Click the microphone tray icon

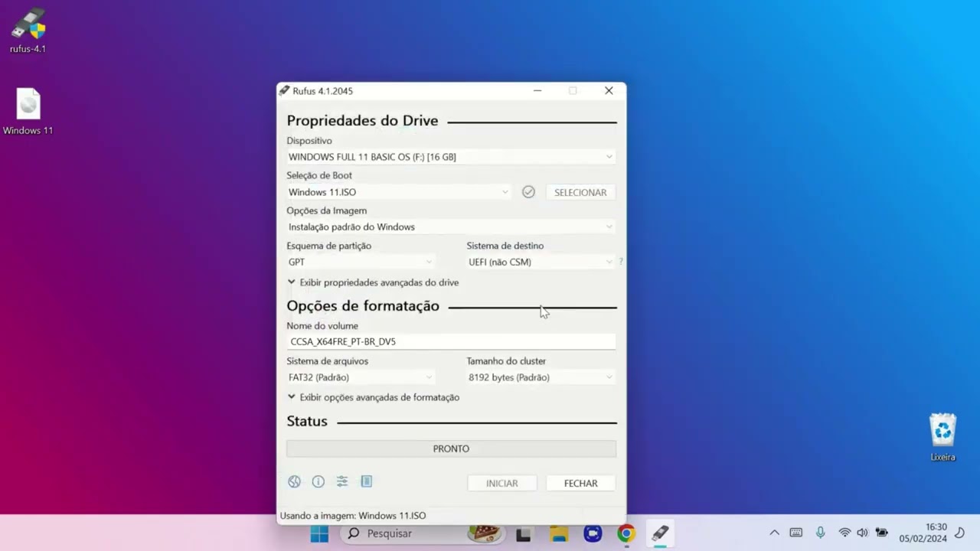click(x=820, y=533)
